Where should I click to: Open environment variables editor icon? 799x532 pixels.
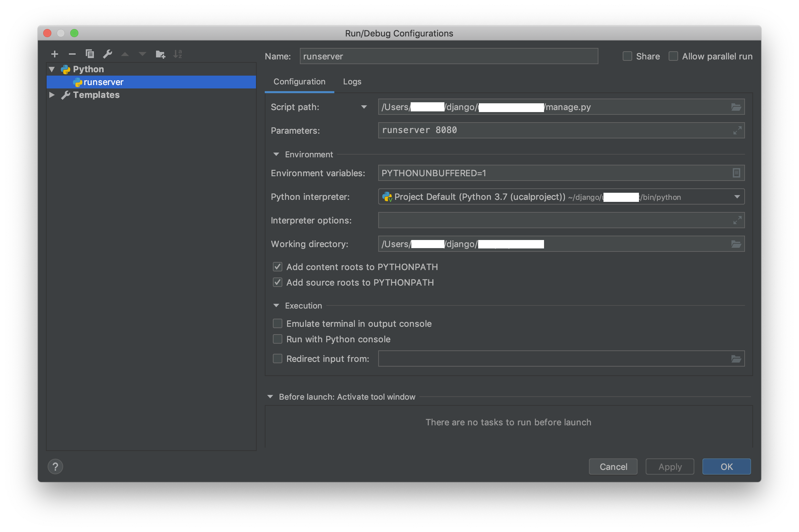pyautogui.click(x=736, y=173)
